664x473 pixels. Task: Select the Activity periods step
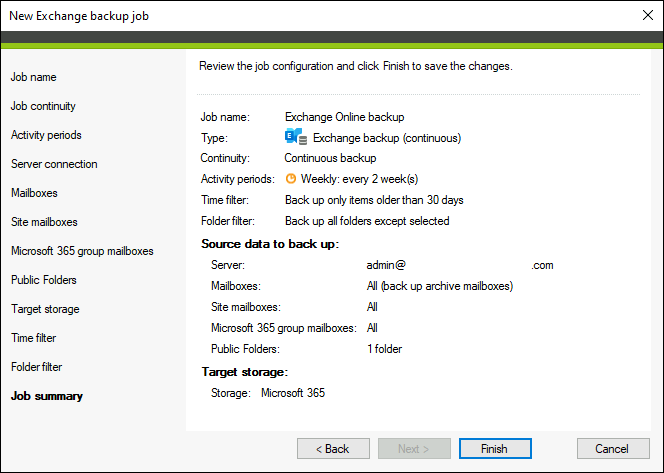click(46, 135)
